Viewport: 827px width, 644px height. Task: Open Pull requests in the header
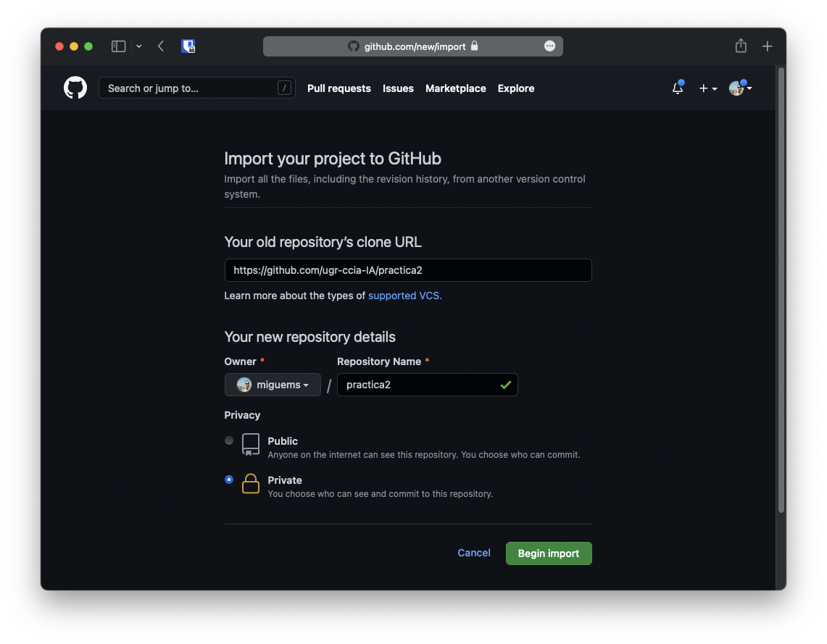[339, 88]
